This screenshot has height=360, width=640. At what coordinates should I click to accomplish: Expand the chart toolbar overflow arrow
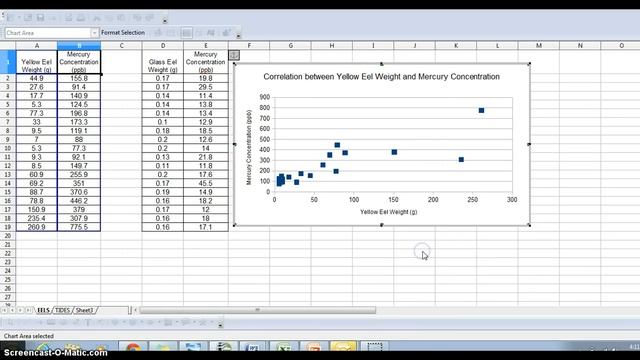[239, 36]
